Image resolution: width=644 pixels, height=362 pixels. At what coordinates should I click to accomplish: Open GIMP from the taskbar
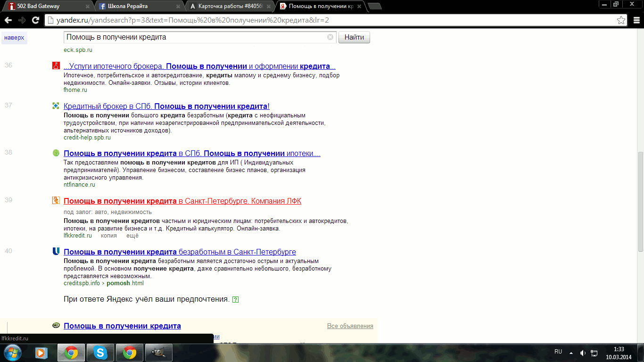click(159, 353)
